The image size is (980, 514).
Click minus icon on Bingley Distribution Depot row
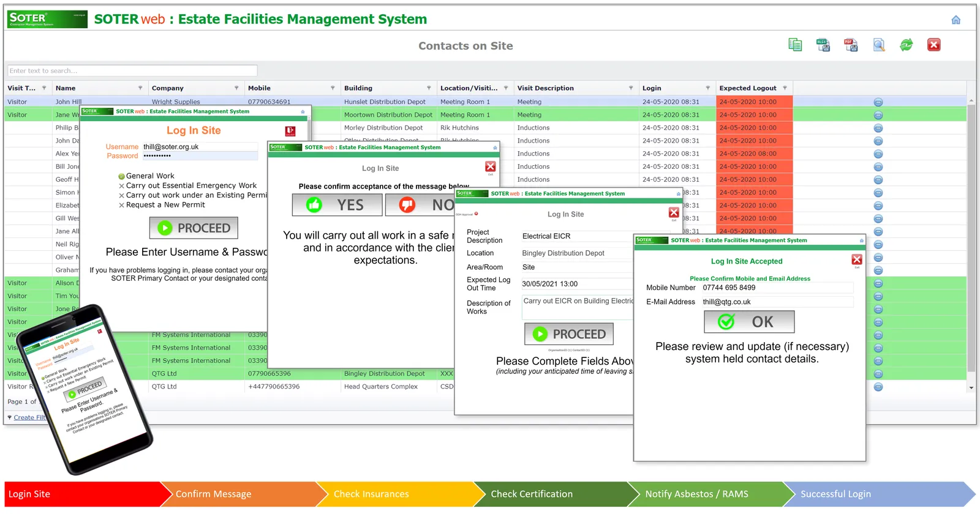pos(878,374)
